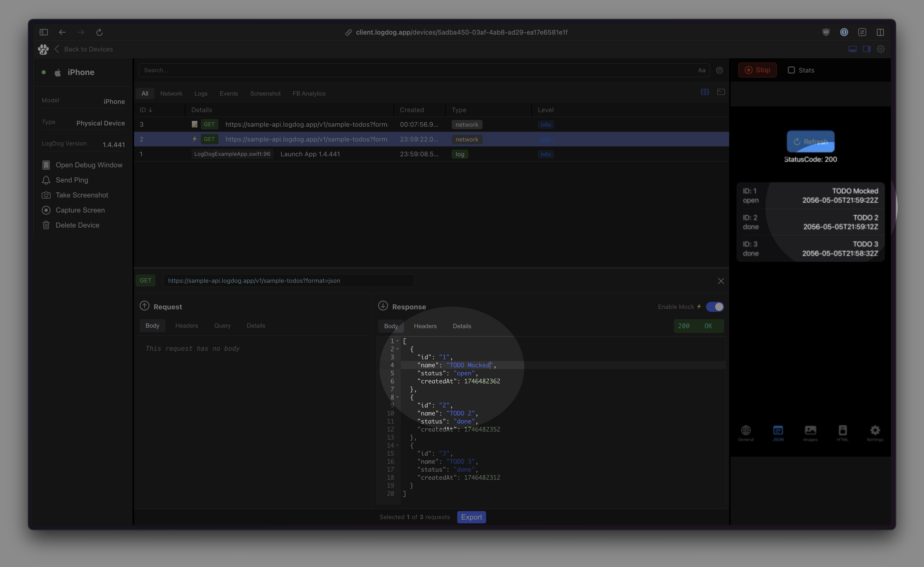Open Request Details tab
924x567 pixels.
point(256,325)
